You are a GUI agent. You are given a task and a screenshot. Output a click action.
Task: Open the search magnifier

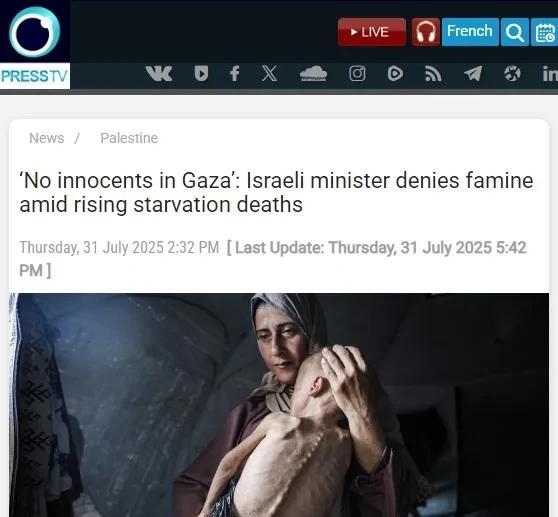pos(515,32)
